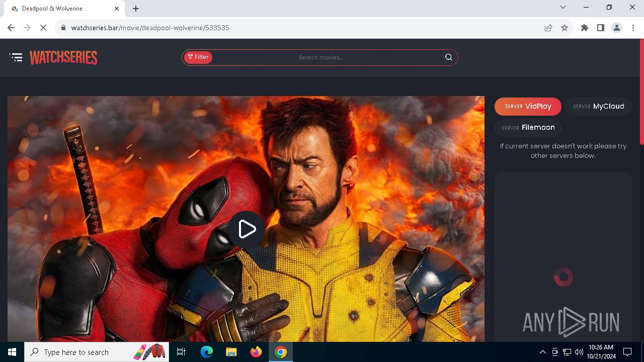Screen dimensions: 644x362
Task: Share this page icon in address bar
Action: 548,28
